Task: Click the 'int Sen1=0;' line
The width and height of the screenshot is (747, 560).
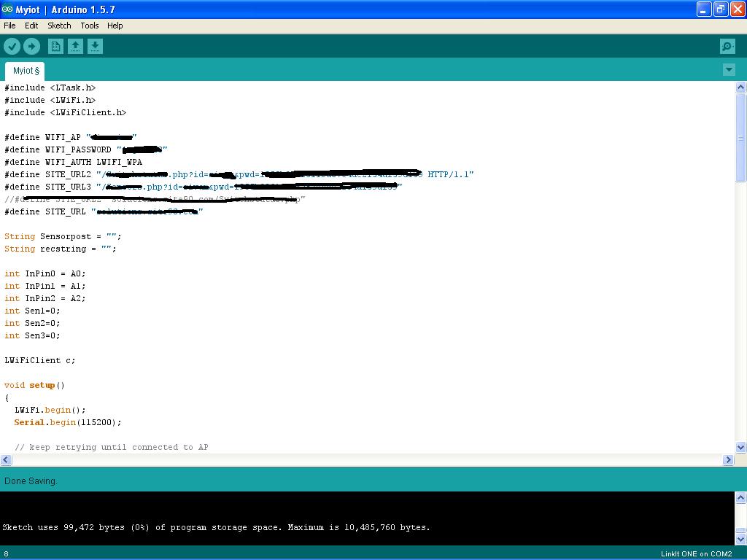Action: click(x=32, y=311)
